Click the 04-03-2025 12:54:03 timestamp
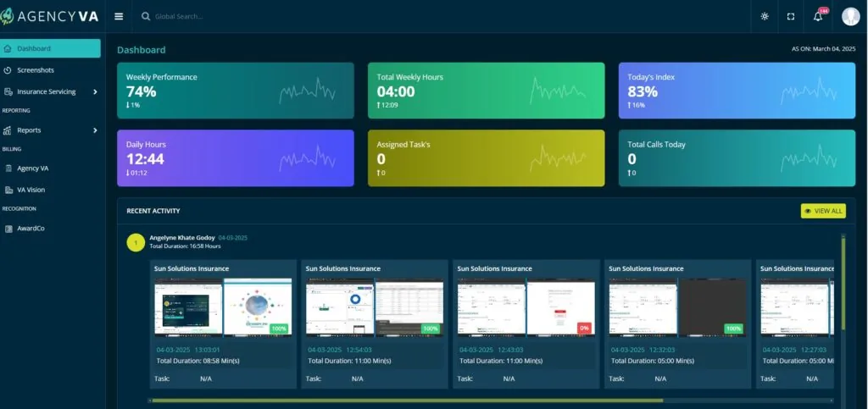Viewport: 868px width, 409px height. coord(340,350)
